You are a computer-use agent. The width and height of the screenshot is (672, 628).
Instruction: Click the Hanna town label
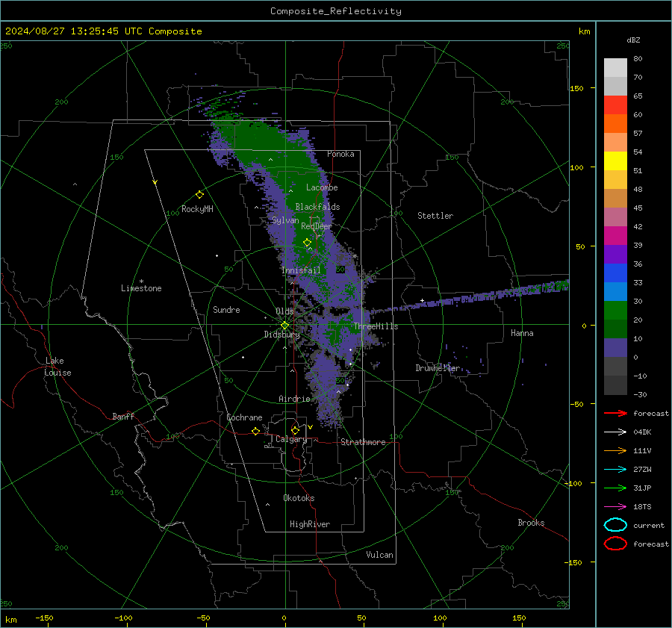point(522,333)
